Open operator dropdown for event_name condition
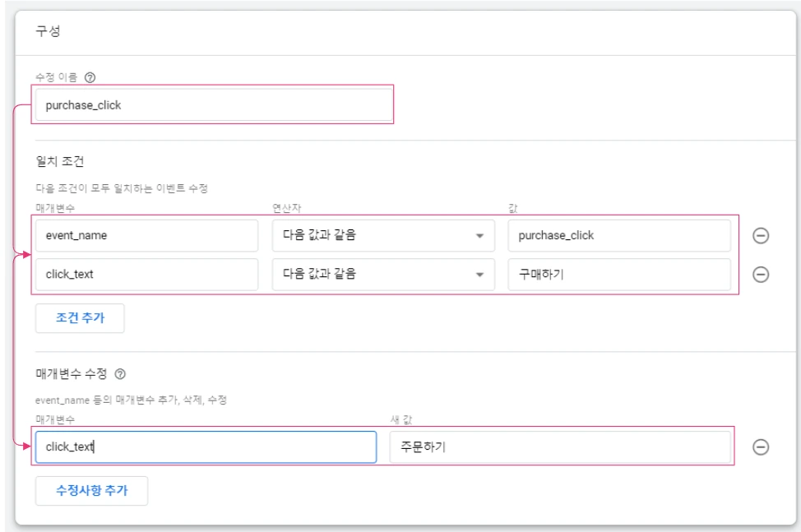801x532 pixels. tap(382, 236)
